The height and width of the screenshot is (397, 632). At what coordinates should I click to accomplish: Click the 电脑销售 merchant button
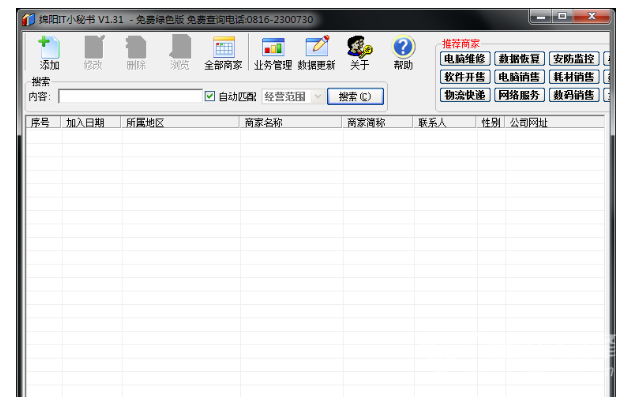[x=519, y=77]
